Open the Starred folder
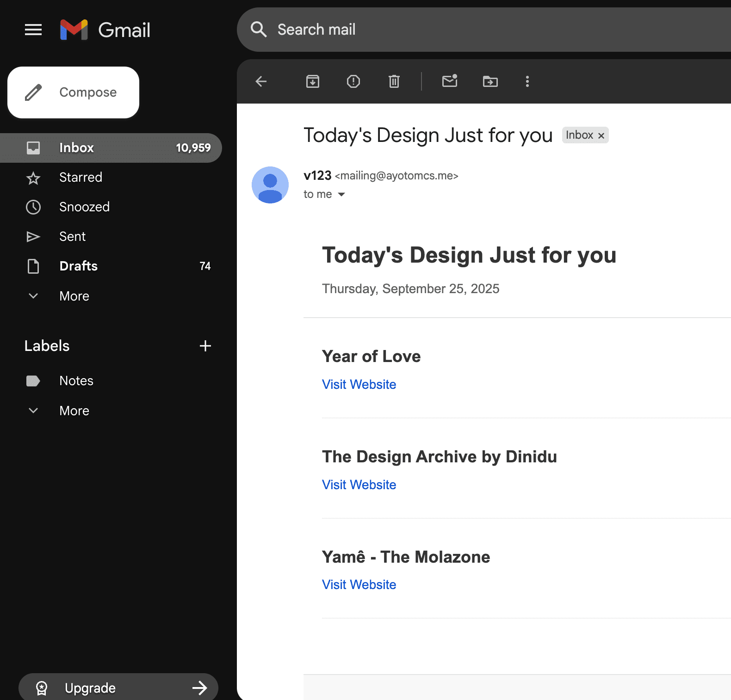Screen dimensions: 731x700 pos(81,178)
